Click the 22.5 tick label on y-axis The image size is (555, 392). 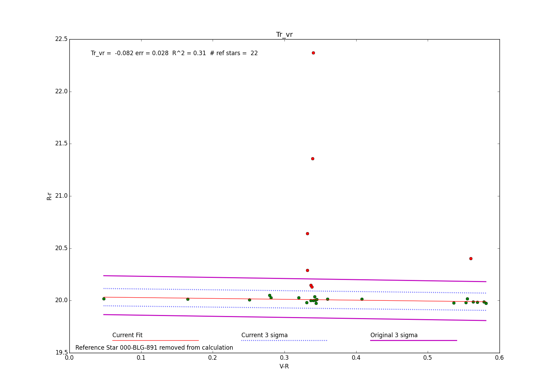coord(61,39)
